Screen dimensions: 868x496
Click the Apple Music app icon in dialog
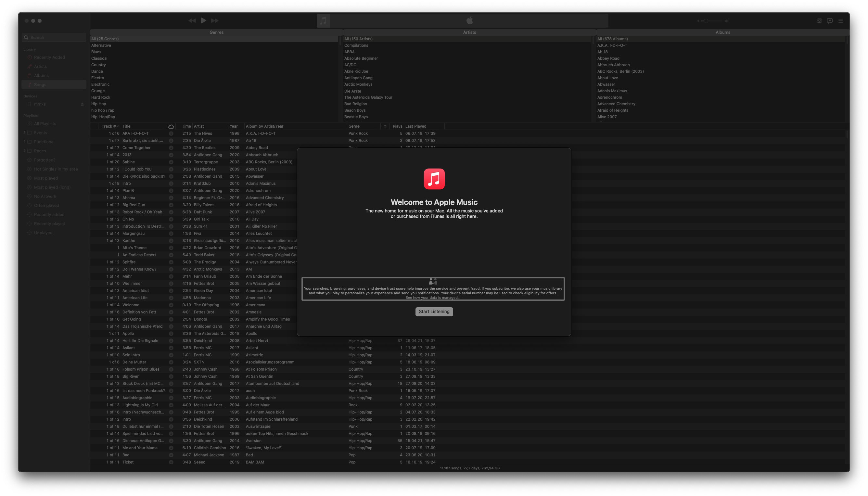click(434, 179)
